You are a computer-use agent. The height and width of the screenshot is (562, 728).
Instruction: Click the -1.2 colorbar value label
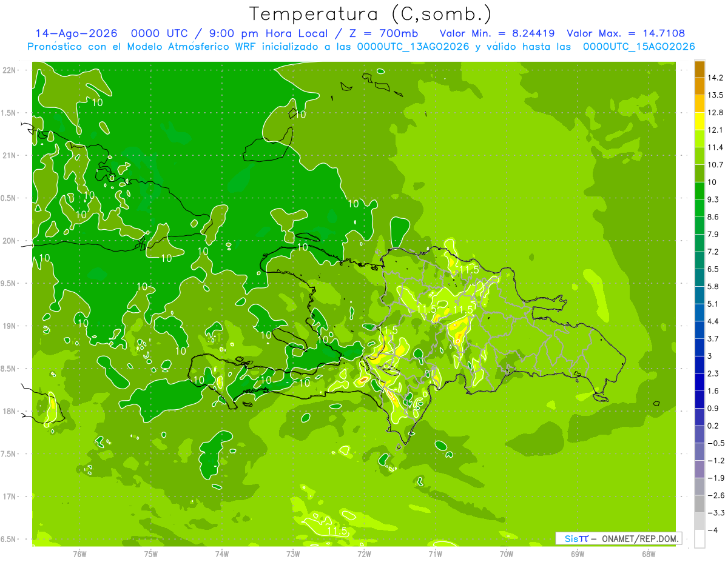pos(716,461)
